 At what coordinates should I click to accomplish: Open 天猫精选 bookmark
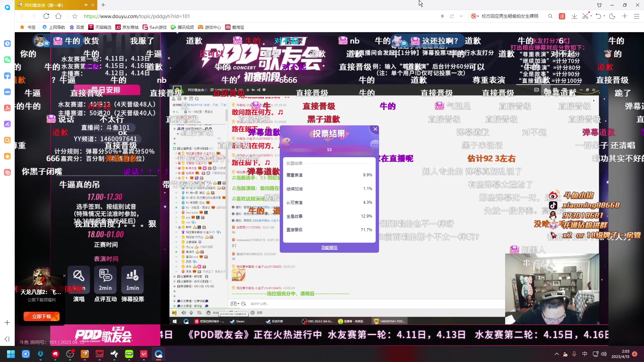coord(100,27)
